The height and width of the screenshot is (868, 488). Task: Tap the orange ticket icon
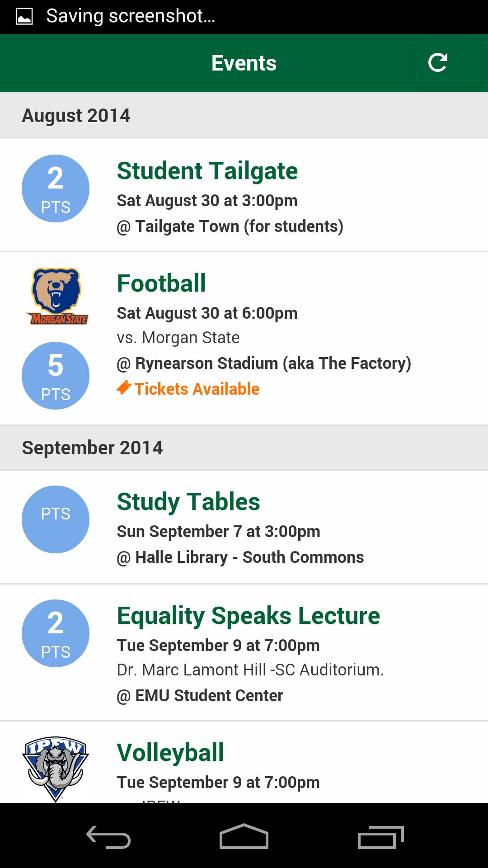124,388
